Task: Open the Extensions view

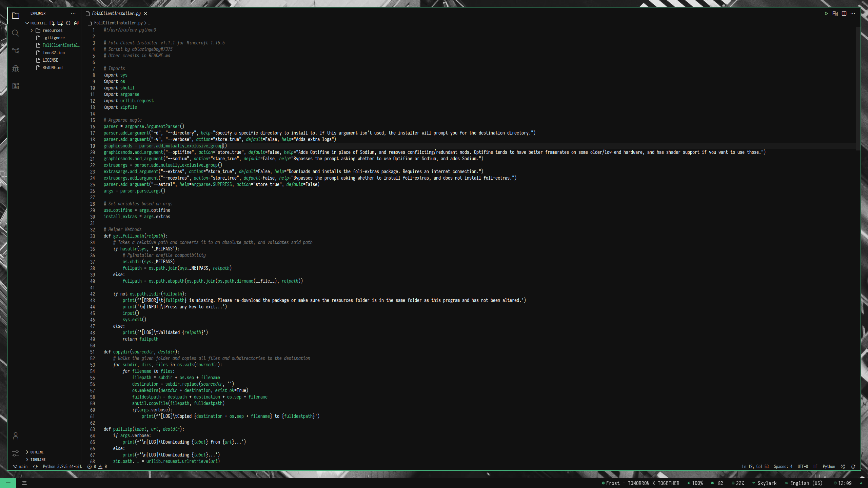Action: (x=16, y=86)
